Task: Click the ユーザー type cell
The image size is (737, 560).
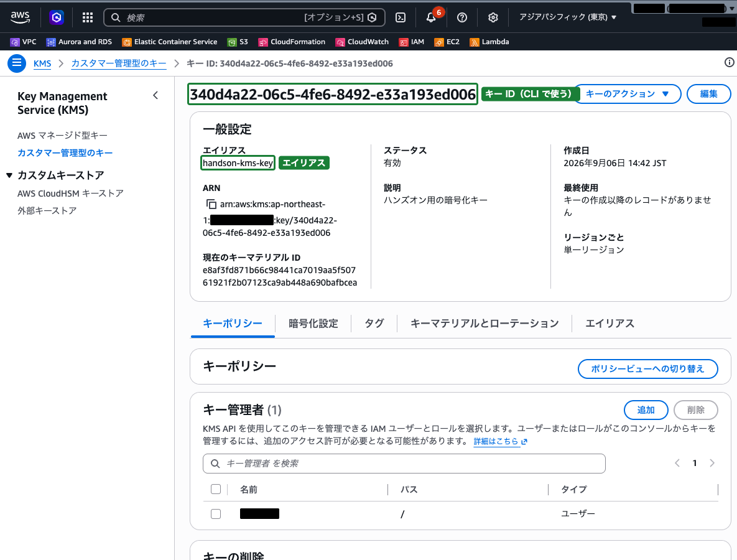Action: (x=578, y=513)
